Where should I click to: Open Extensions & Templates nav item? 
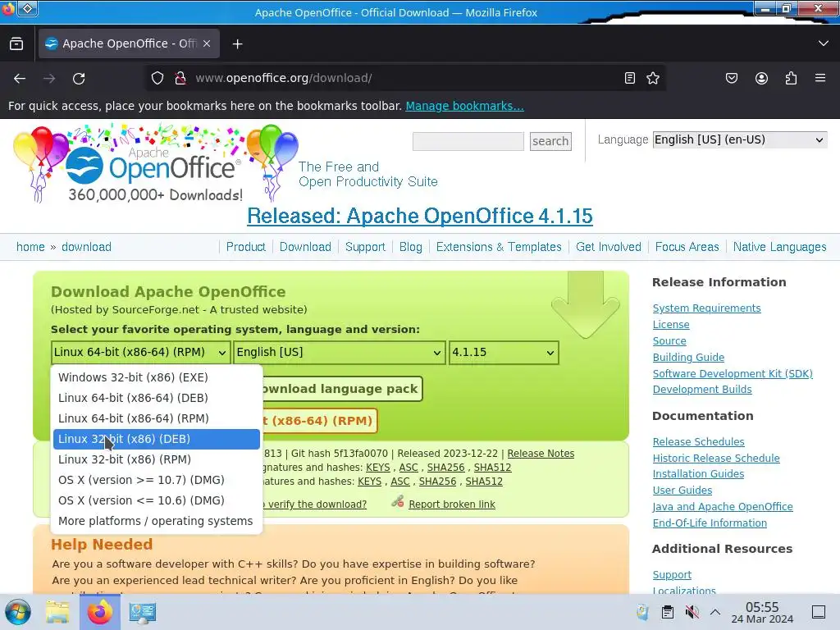(x=499, y=247)
